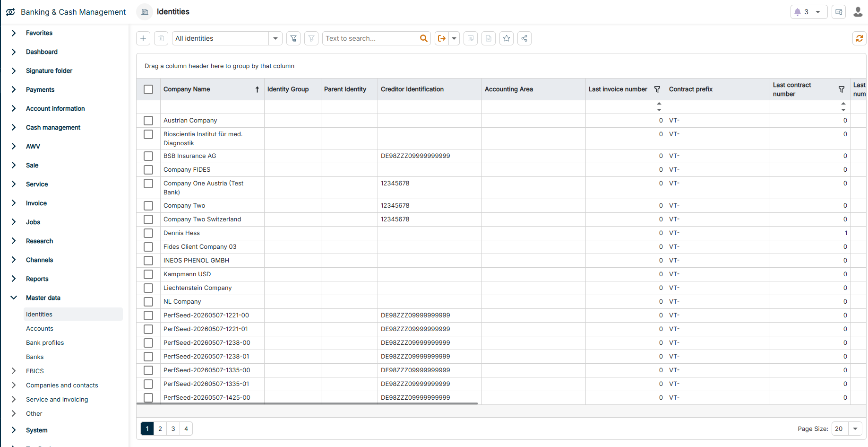Expand the Cash management section
Image resolution: width=868 pixels, height=447 pixels.
14,127
